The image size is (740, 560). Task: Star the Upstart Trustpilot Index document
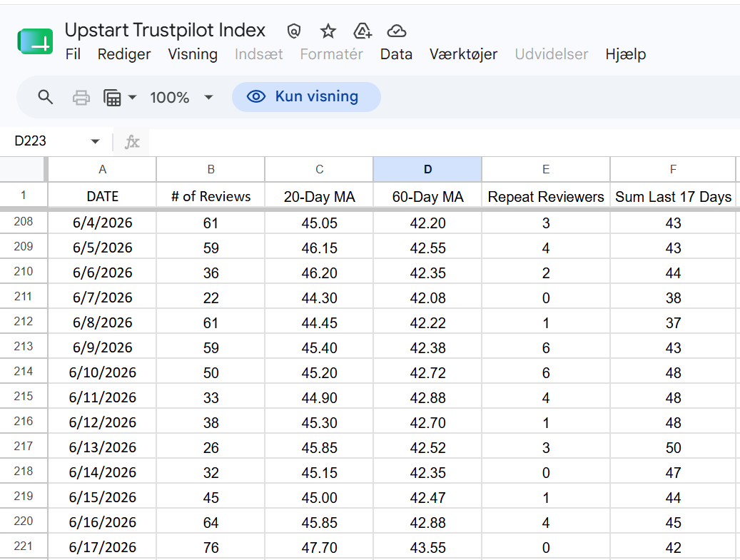coord(328,31)
